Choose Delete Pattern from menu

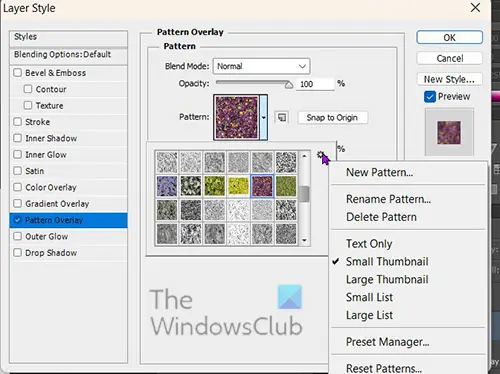(x=381, y=217)
